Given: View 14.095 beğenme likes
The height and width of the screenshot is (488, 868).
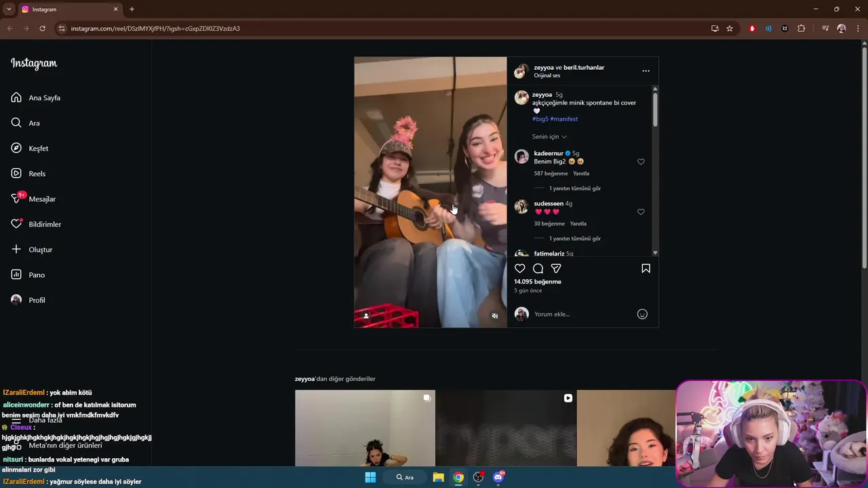Looking at the screenshot, I should pos(538,282).
